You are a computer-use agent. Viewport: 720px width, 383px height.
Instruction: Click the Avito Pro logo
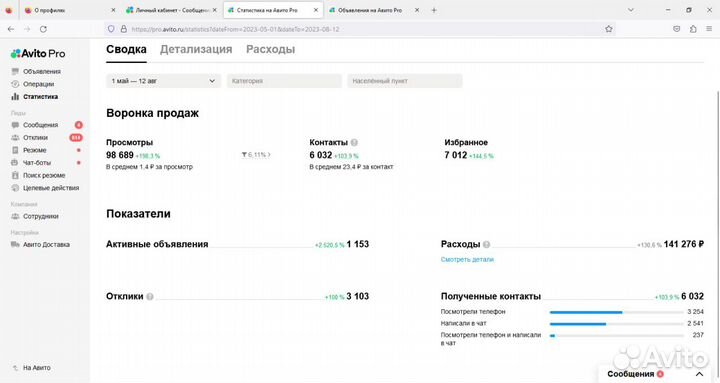tap(38, 53)
